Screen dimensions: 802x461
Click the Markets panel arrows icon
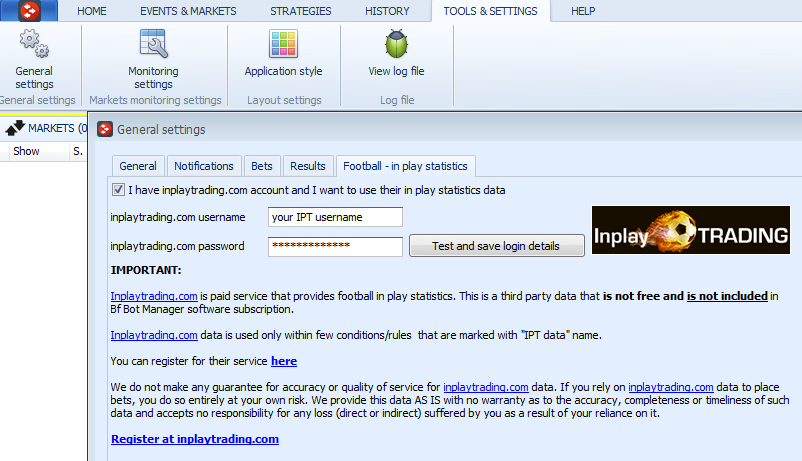click(15, 128)
